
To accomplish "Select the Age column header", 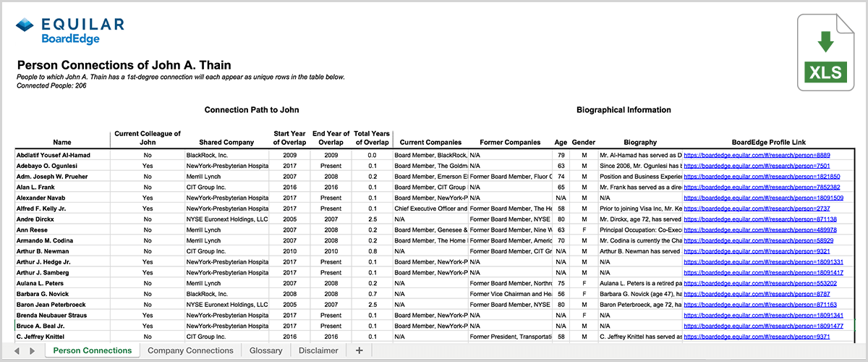I will tap(561, 143).
